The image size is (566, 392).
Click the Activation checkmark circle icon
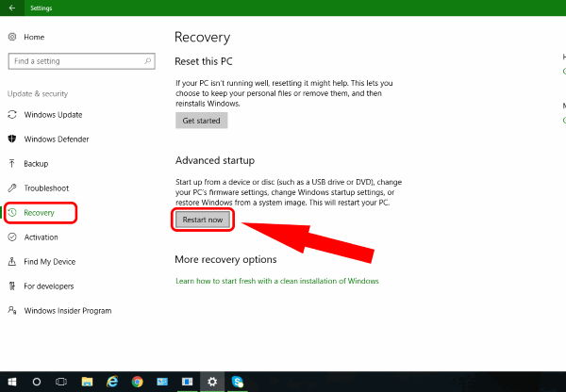[12, 237]
